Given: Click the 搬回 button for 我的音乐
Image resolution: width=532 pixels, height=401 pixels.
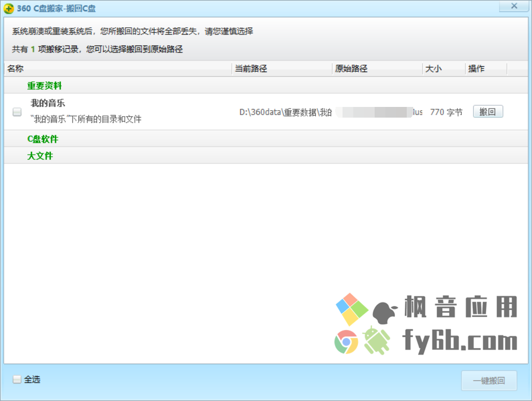Looking at the screenshot, I should [488, 112].
